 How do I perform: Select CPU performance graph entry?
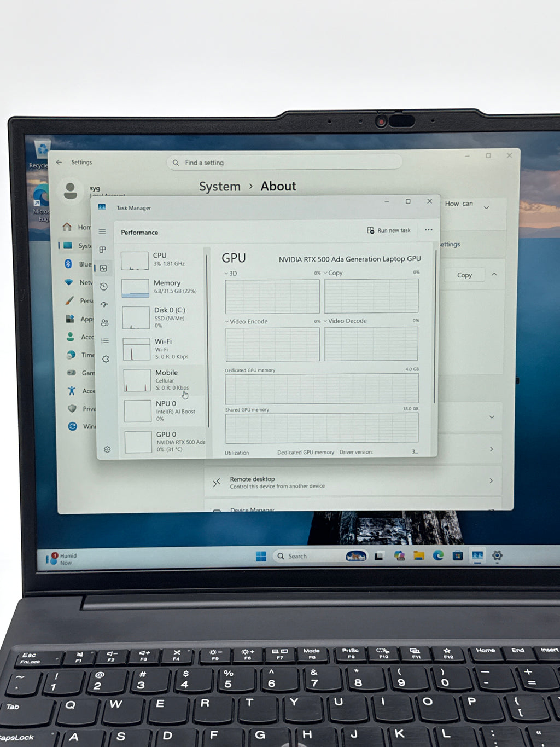click(161, 260)
